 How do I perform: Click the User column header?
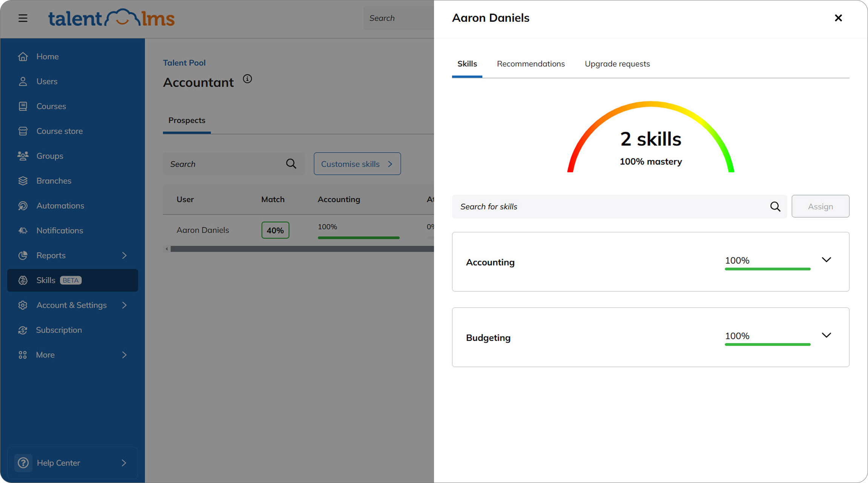(185, 200)
